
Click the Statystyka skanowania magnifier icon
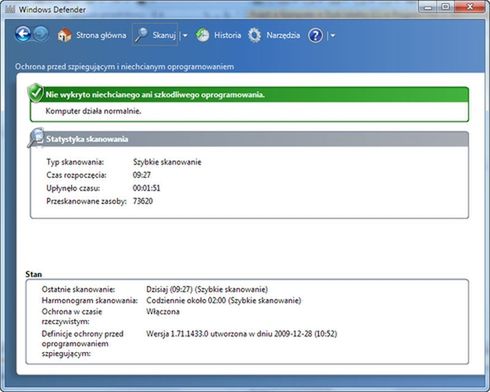click(36, 137)
